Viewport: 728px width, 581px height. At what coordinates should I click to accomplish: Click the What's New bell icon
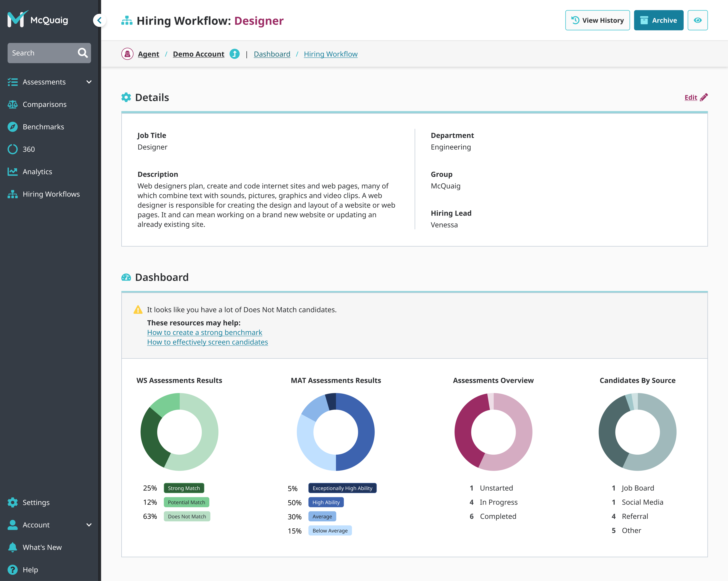tap(12, 547)
